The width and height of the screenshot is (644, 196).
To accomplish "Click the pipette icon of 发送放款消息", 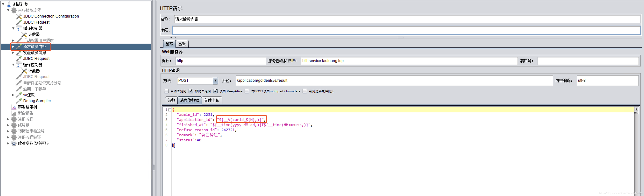I will point(19,52).
